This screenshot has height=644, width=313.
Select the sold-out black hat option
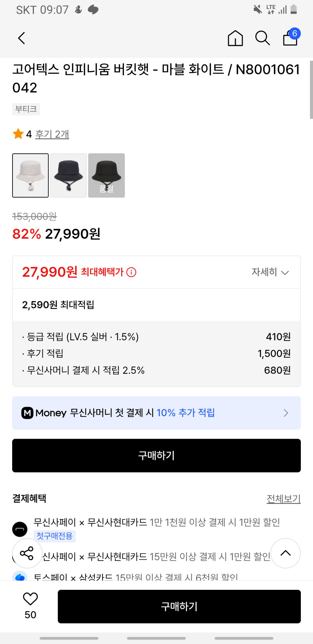tap(107, 175)
